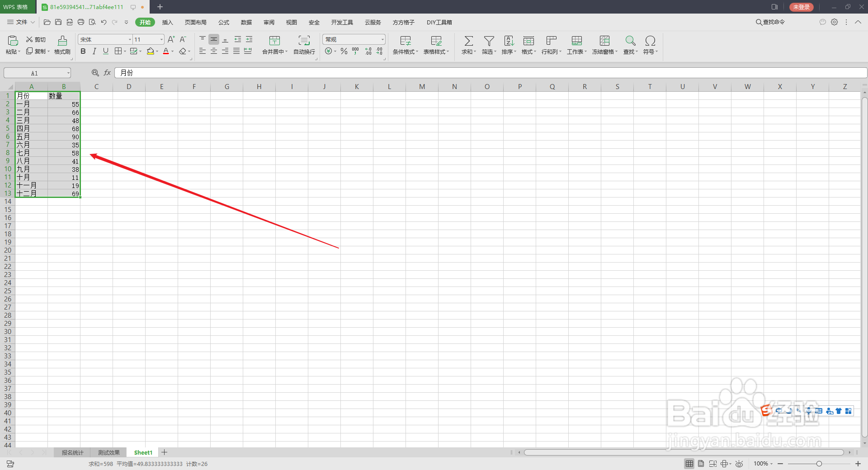Click the fill color bucket swatch
This screenshot has width=868, height=470.
151,51
